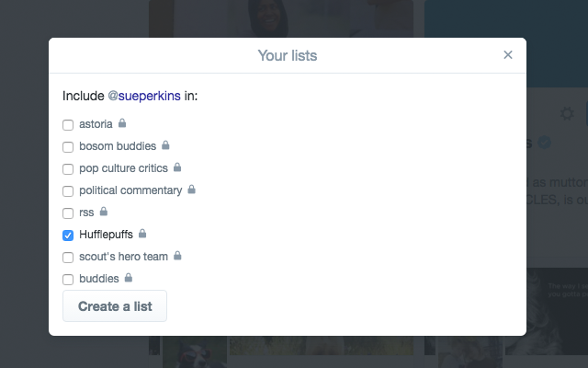Screen dimensions: 588x368
Task: Open the gear settings icon behind dialog
Action: 567,113
